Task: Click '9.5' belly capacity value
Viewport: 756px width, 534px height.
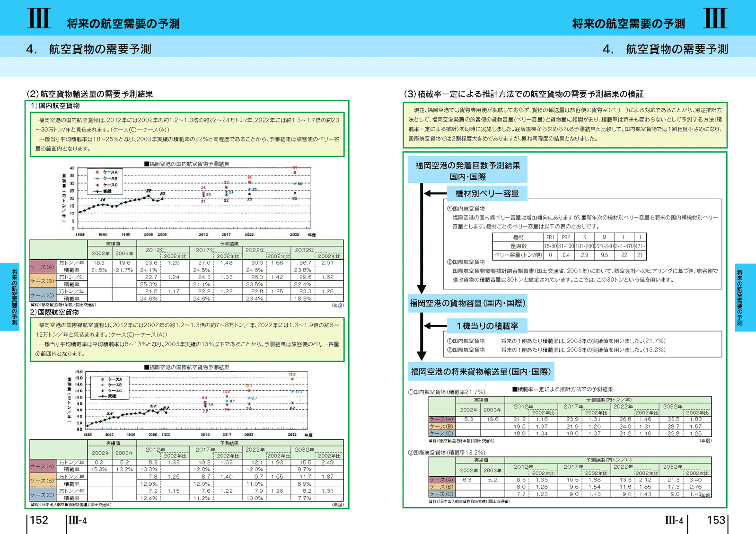Action: [x=604, y=255]
